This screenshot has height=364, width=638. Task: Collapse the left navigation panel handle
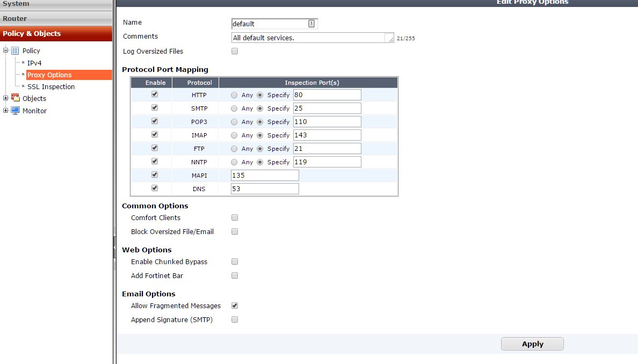(x=114, y=247)
